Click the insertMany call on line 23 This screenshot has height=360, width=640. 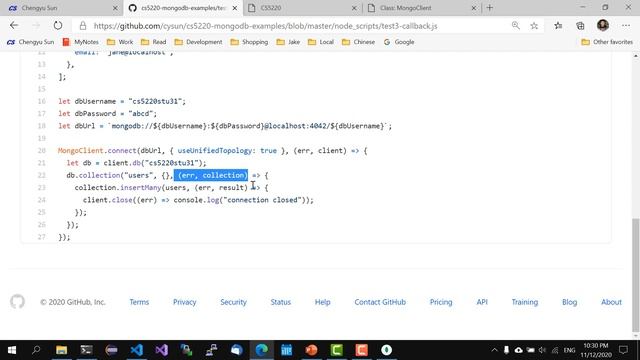tap(140, 187)
